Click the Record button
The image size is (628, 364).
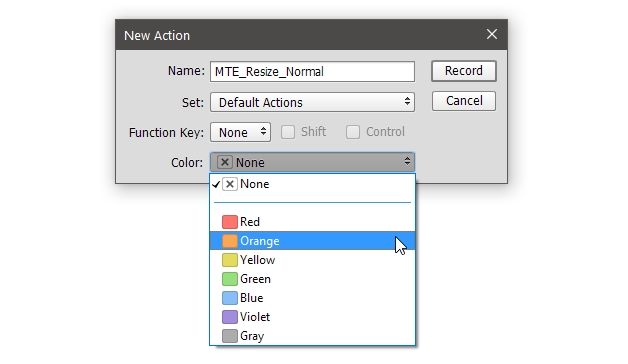pyautogui.click(x=464, y=71)
